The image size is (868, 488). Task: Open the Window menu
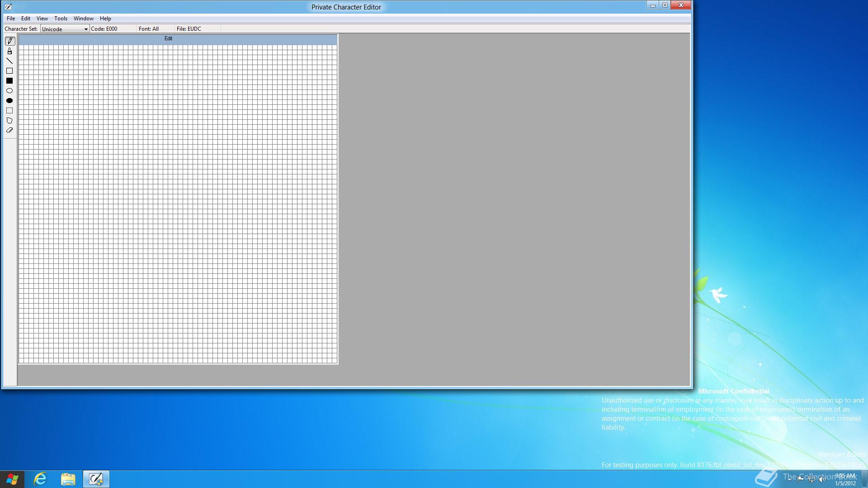pyautogui.click(x=84, y=19)
